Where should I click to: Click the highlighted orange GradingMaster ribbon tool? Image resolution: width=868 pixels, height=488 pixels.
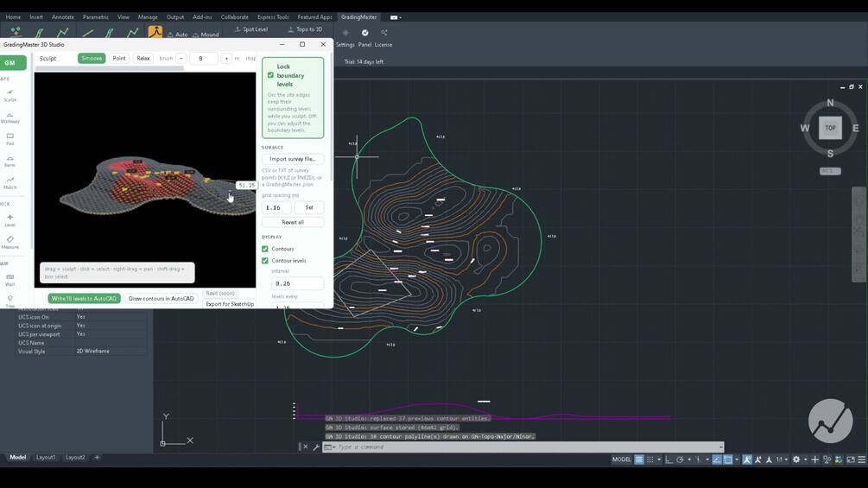(155, 32)
